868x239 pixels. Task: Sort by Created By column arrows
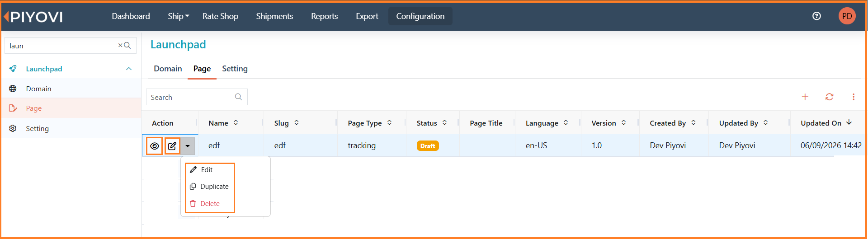coord(693,122)
